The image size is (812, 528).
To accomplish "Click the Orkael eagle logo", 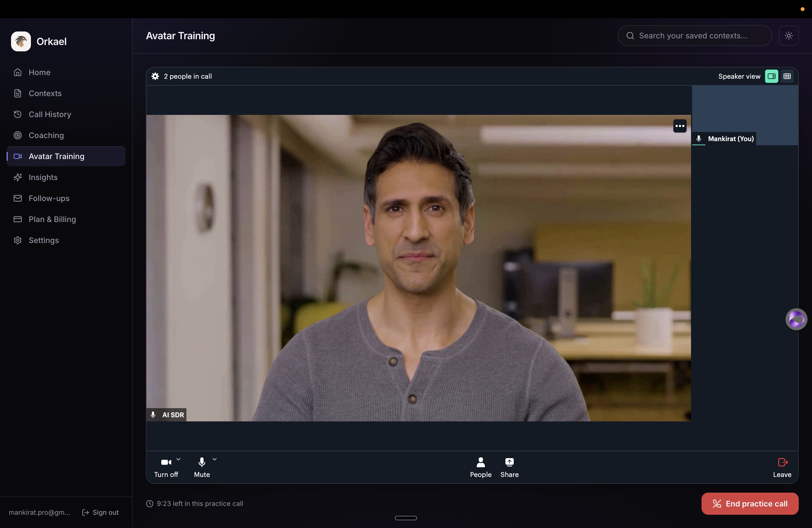I will tap(21, 41).
